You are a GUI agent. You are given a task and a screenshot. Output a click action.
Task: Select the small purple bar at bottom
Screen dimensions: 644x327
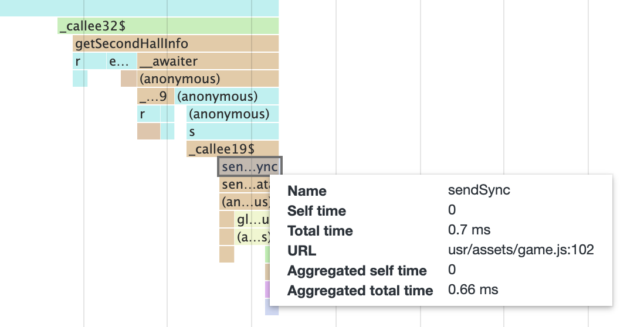point(267,289)
